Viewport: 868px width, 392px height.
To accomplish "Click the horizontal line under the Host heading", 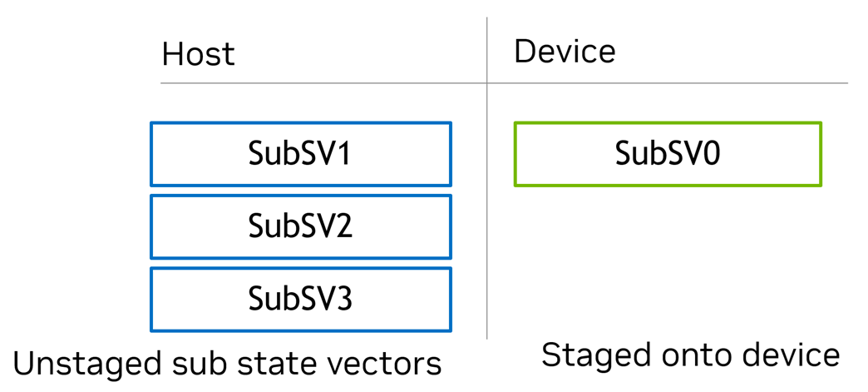I will [323, 83].
